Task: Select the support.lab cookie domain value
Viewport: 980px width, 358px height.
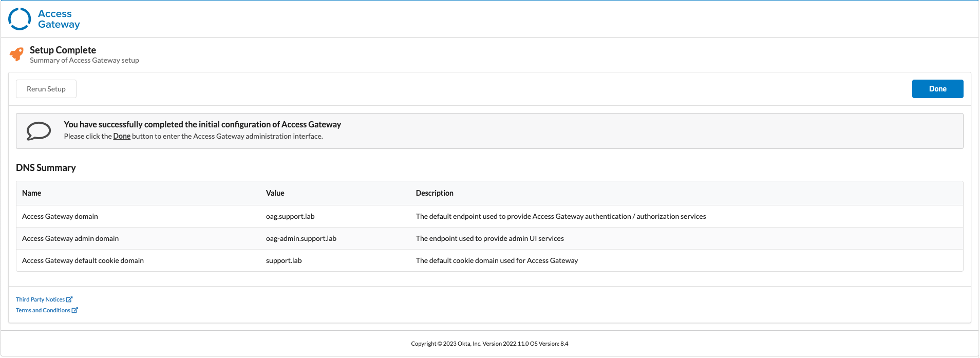Action: point(284,260)
